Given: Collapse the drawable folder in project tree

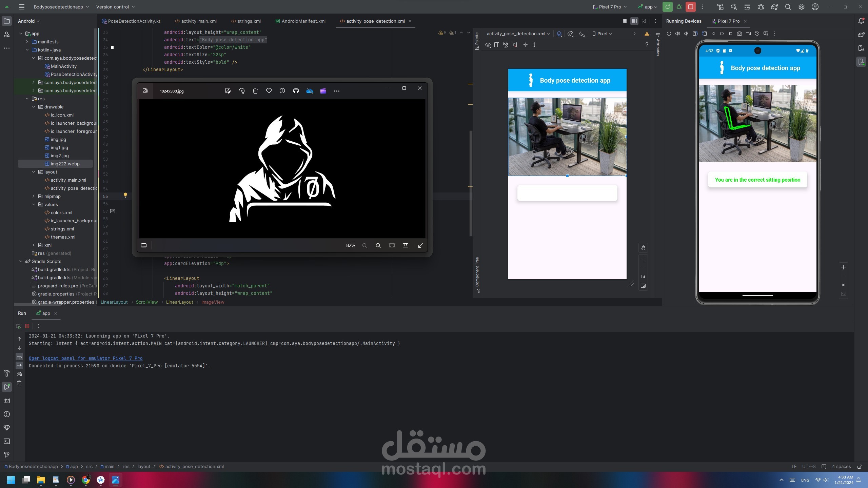Looking at the screenshot, I should pos(34,107).
